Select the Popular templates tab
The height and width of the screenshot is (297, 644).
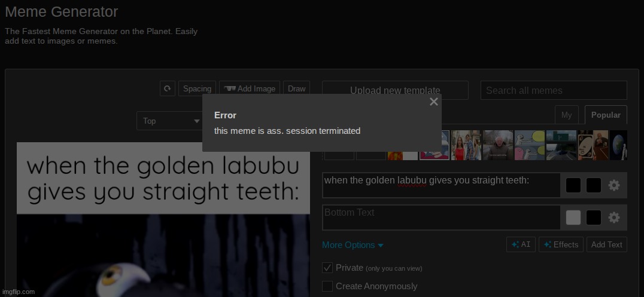[x=606, y=115]
